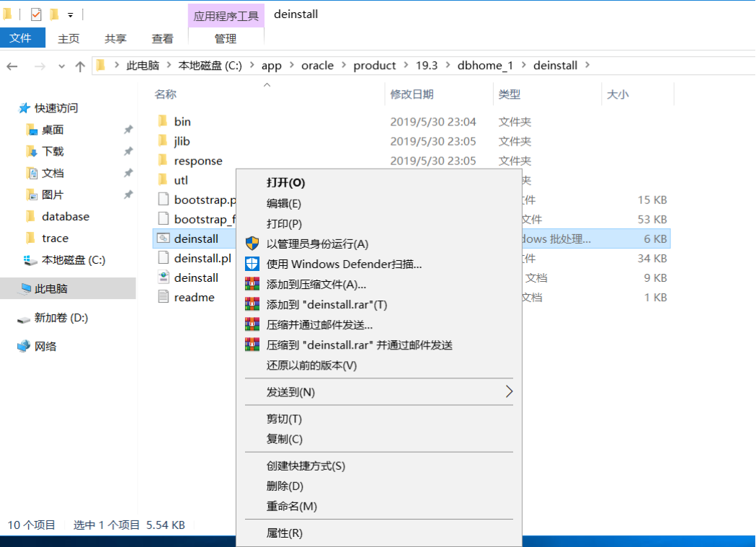
Task: Click pin icon next to 文档
Action: [x=128, y=173]
